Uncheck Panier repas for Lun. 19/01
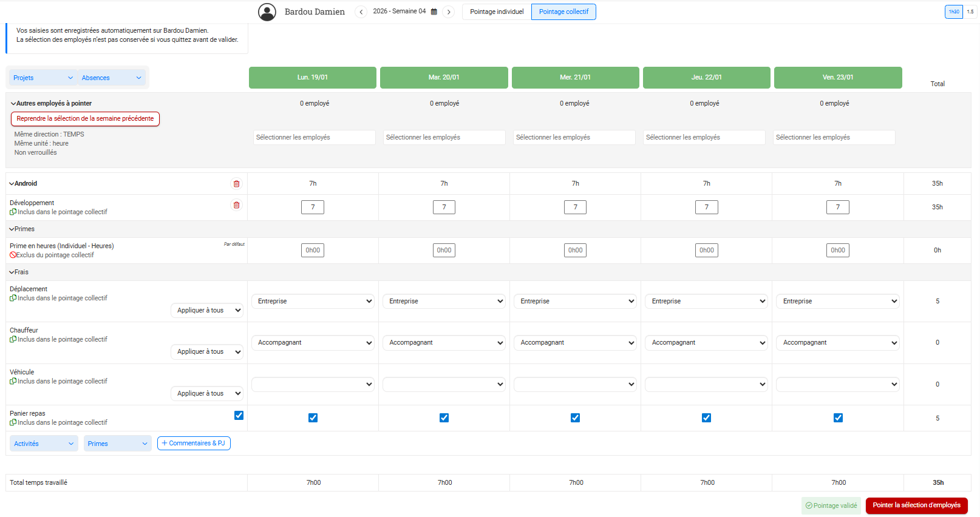Viewport: 980px width, 517px height. [x=313, y=418]
